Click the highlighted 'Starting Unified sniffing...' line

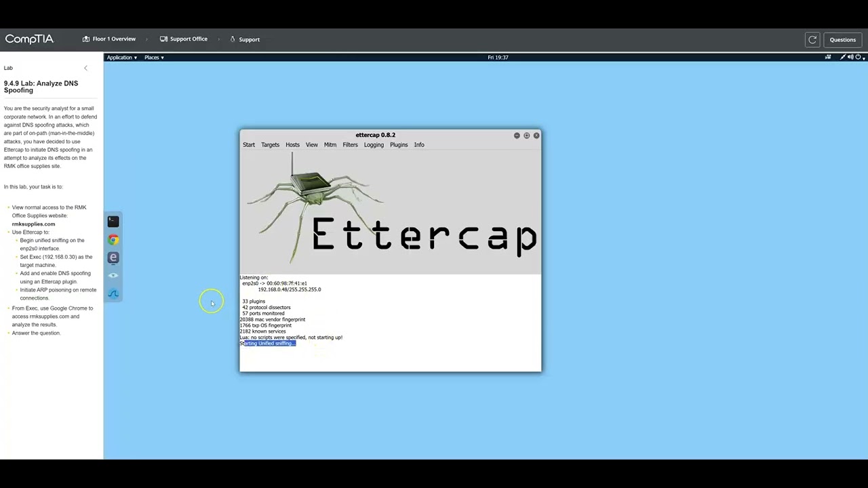(x=268, y=344)
